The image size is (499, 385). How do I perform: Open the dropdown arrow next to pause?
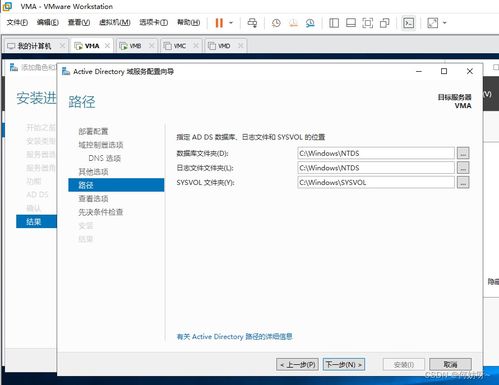231,23
